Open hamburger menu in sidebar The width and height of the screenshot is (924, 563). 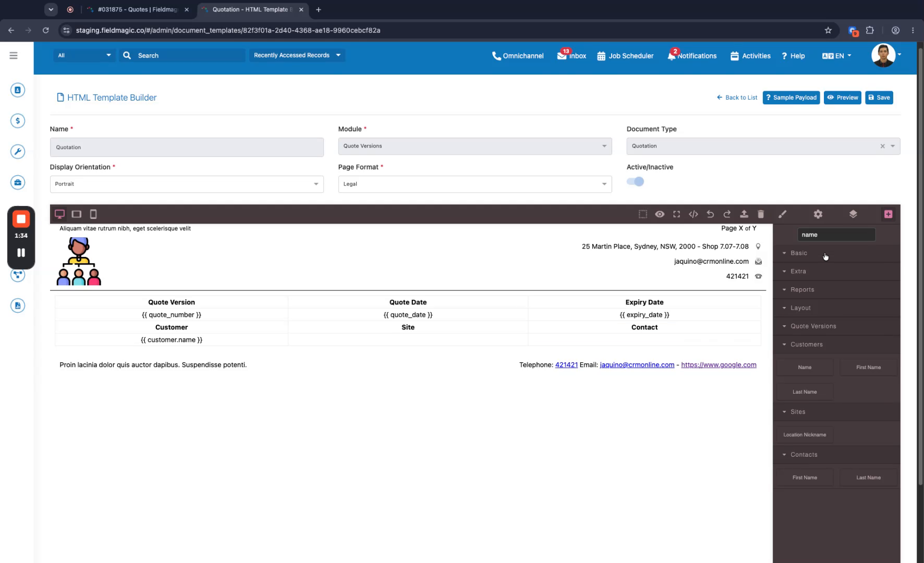14,56
